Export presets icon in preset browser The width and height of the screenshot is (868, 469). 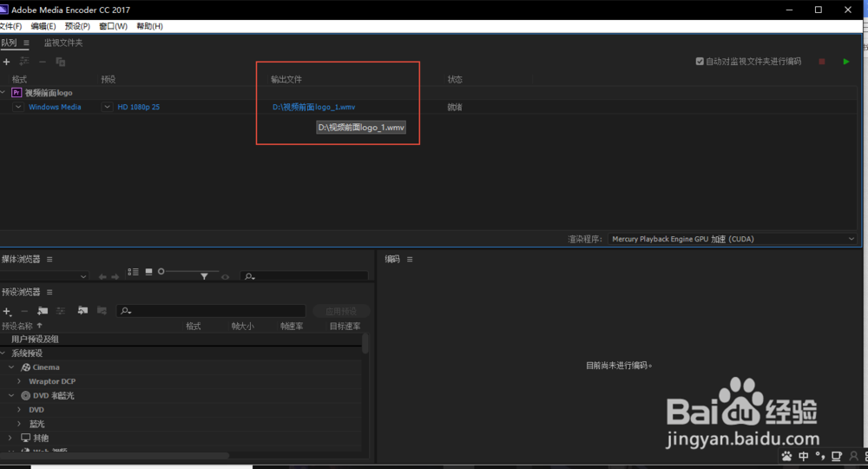click(x=102, y=311)
